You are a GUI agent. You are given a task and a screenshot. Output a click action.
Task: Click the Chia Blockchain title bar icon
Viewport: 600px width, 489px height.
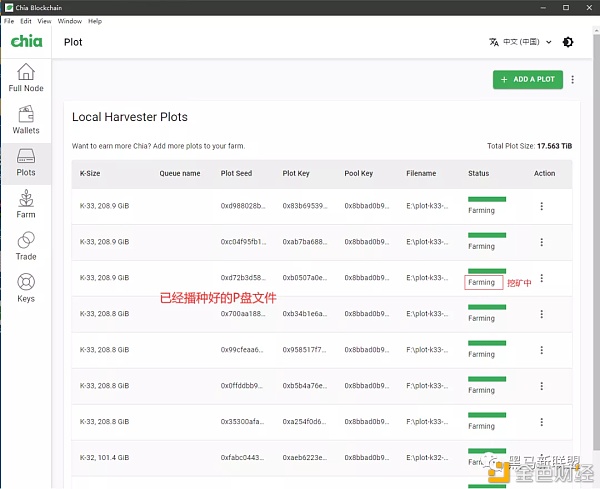pos(9,7)
